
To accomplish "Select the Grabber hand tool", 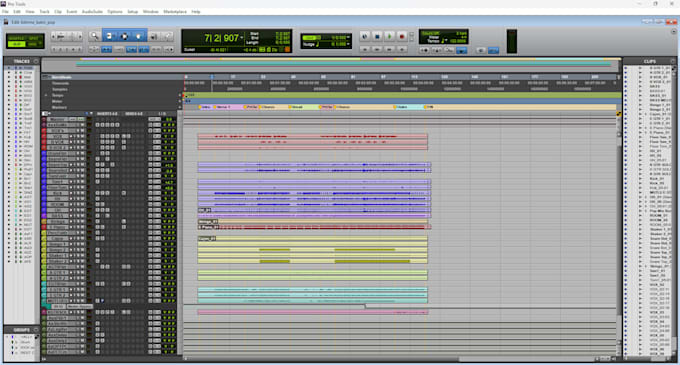I will tap(138, 36).
